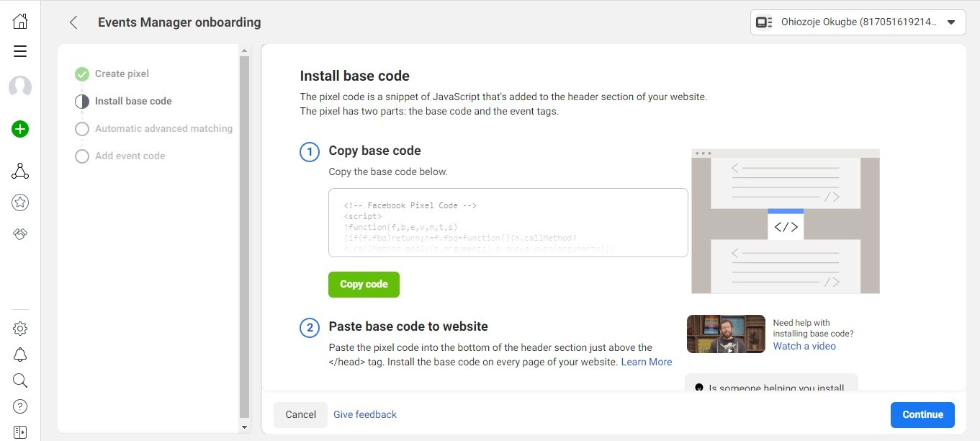Click the search magnifier icon
Screen dimensions: 980x441
click(20, 380)
